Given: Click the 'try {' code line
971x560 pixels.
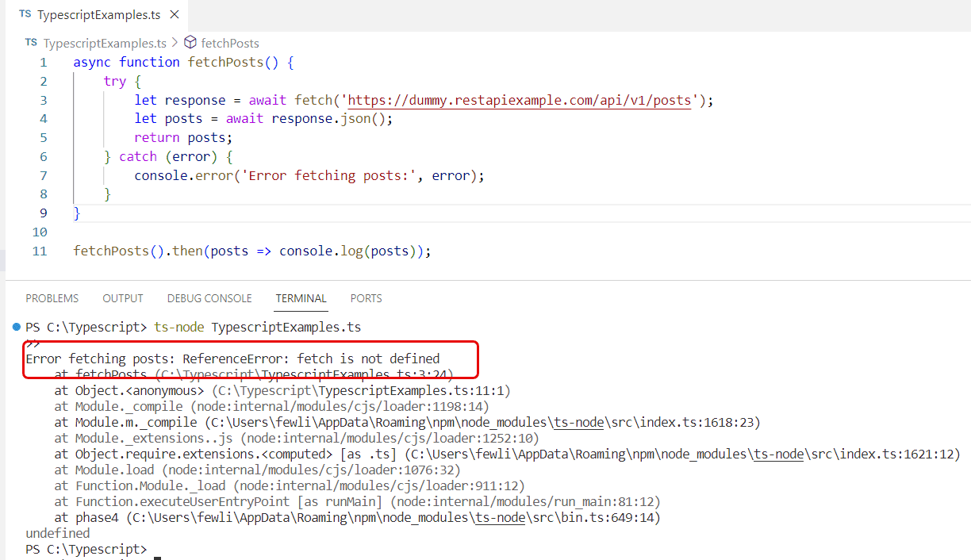Looking at the screenshot, I should [122, 81].
